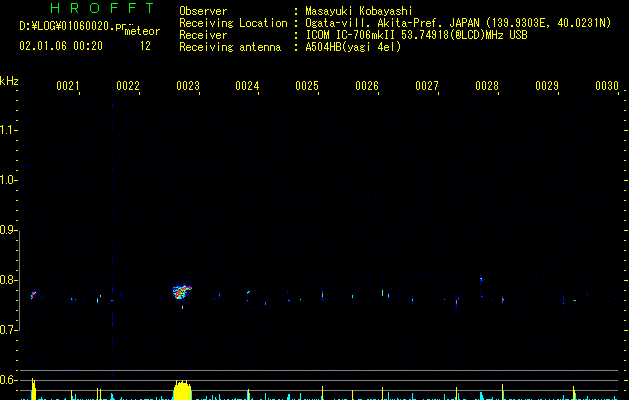Click the 0023 time marker
The image size is (629, 400).
click(x=188, y=86)
